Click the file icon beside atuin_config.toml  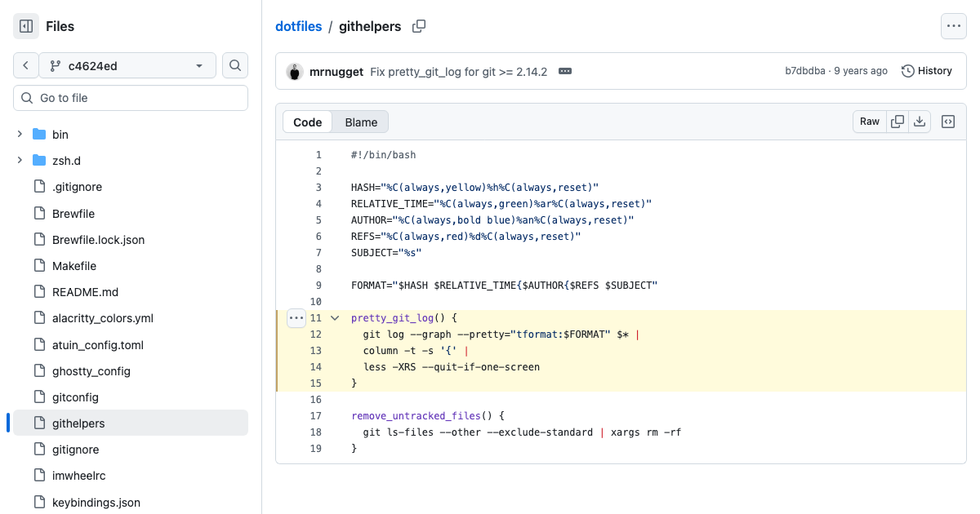tap(39, 345)
